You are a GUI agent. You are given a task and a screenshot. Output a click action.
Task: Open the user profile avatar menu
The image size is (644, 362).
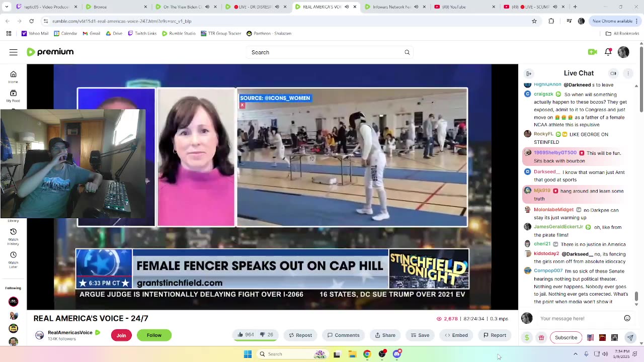623,52
